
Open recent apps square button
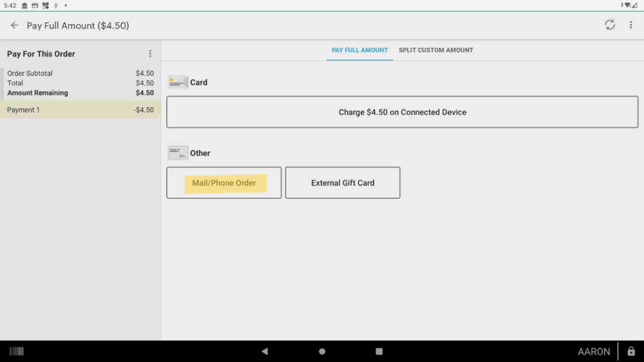tap(378, 352)
